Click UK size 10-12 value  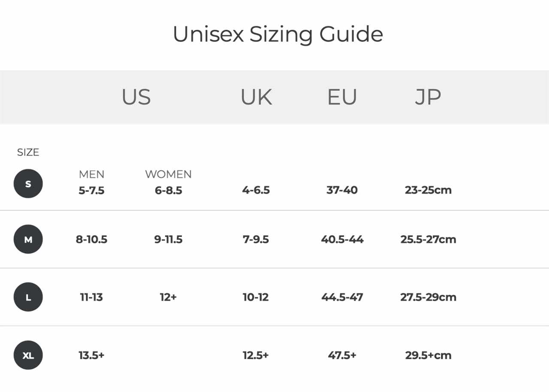pyautogui.click(x=256, y=297)
